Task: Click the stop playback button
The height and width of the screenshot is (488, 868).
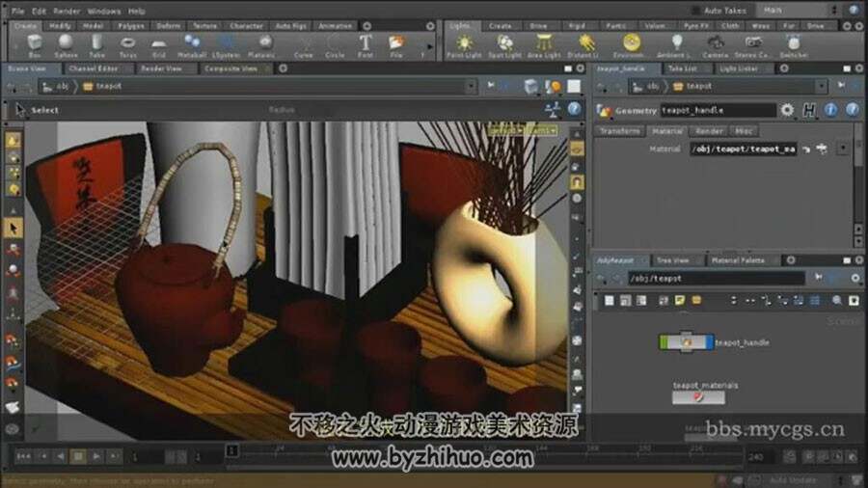Action: coord(78,456)
